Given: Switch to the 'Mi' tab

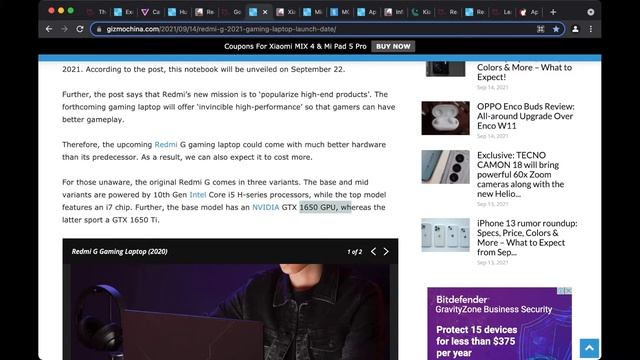Looking at the screenshot, I should 313,12.
